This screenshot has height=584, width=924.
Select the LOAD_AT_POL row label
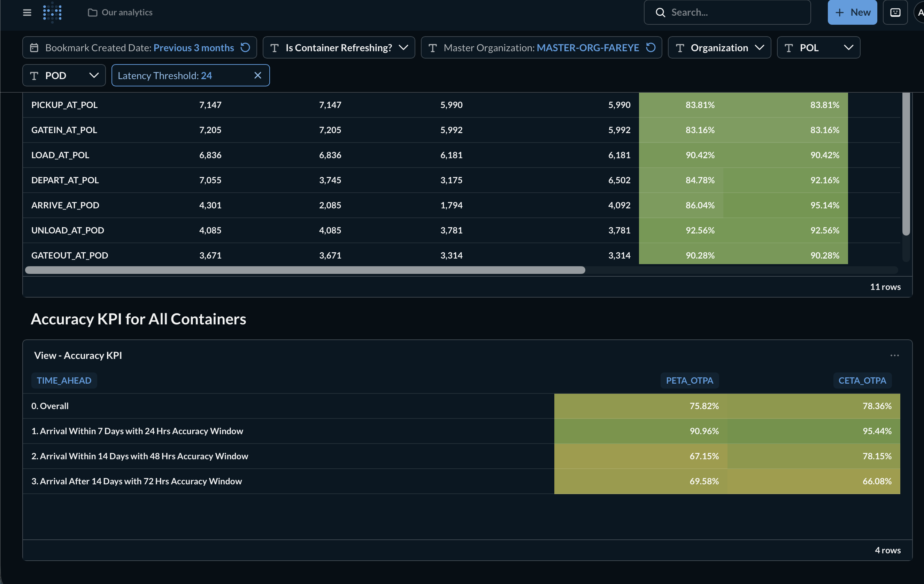pyautogui.click(x=60, y=155)
